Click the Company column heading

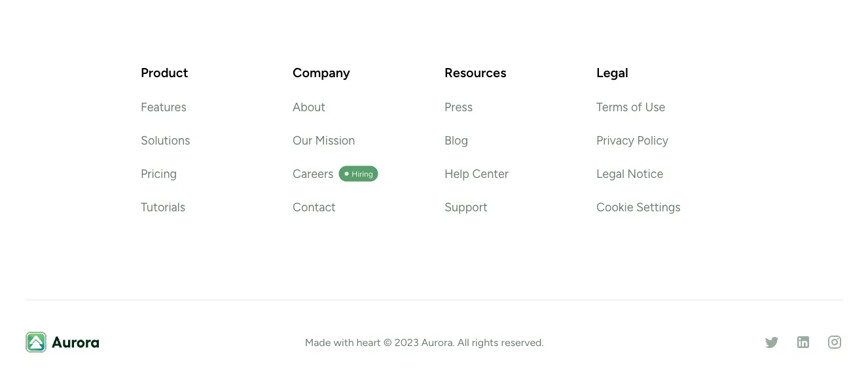(321, 73)
